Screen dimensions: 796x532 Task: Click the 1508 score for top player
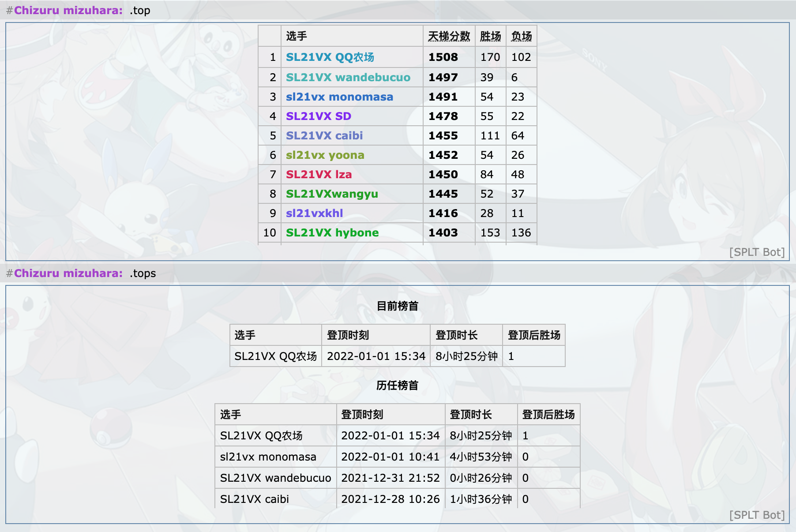[443, 57]
